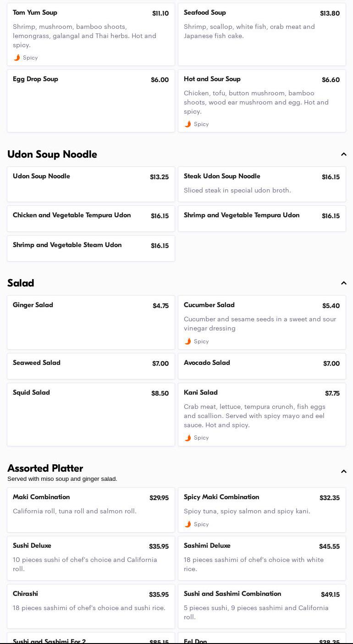
Task: Collapse the Assorted Platter section
Action: point(343,472)
